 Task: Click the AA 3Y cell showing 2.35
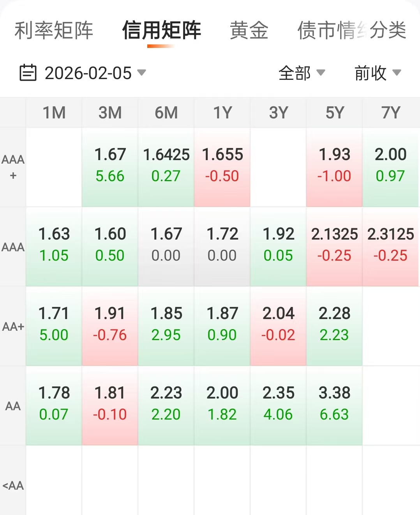click(x=278, y=405)
